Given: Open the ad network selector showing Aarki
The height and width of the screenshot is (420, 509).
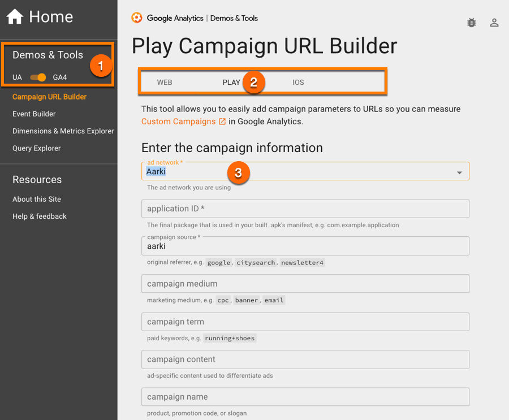Looking at the screenshot, I should coord(305,171).
